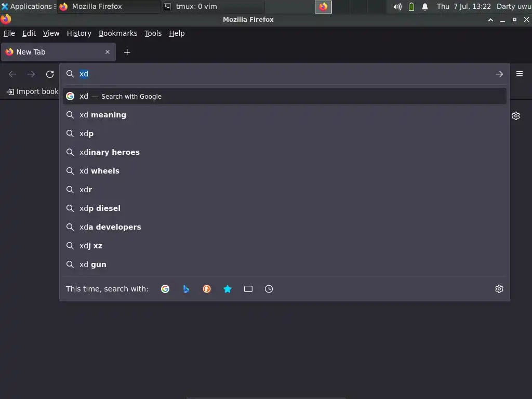Search history using the clock icon
This screenshot has height=399, width=532.
(x=269, y=289)
